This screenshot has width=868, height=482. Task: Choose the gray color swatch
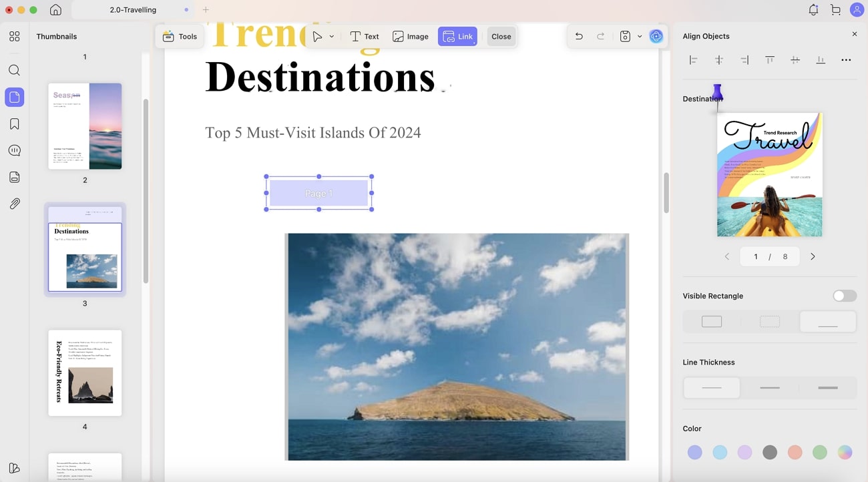770,453
